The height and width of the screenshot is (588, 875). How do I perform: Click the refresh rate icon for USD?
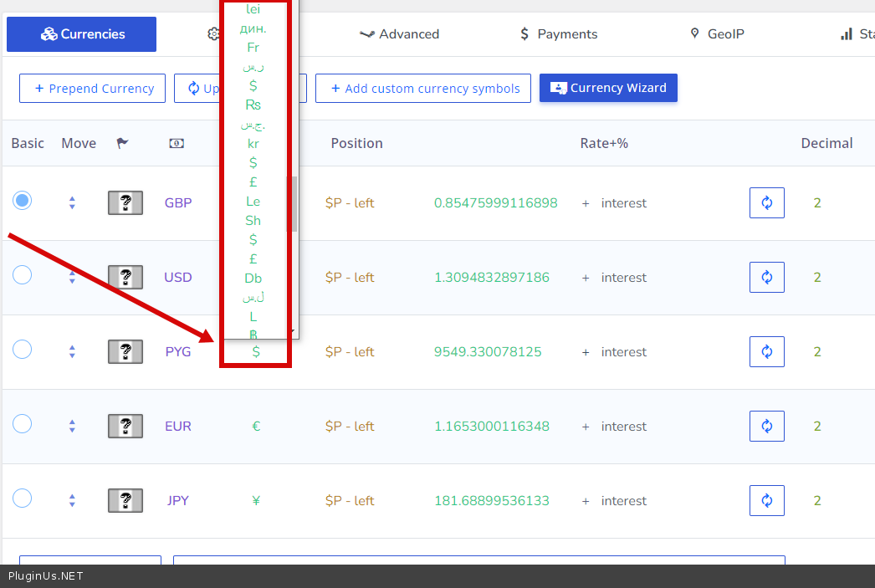point(766,277)
